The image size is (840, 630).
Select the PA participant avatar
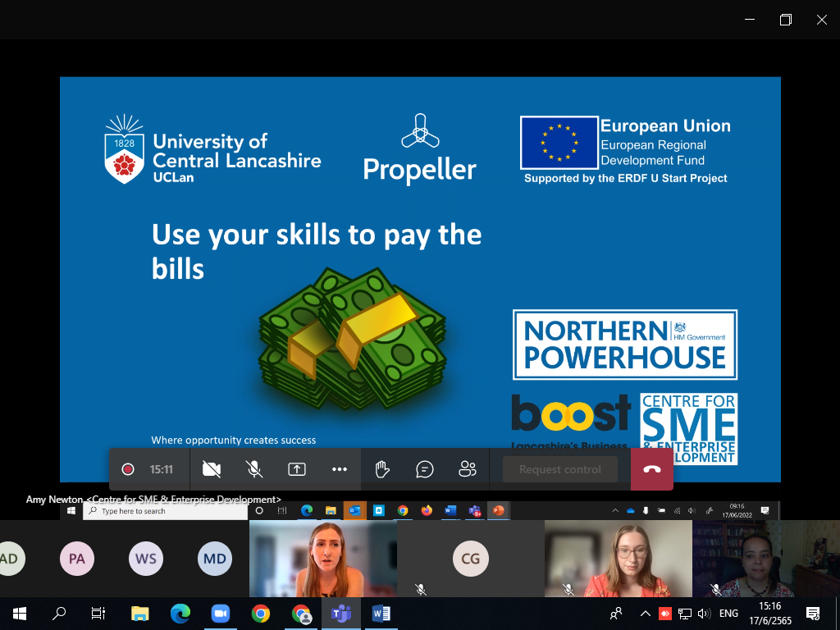tap(76, 559)
